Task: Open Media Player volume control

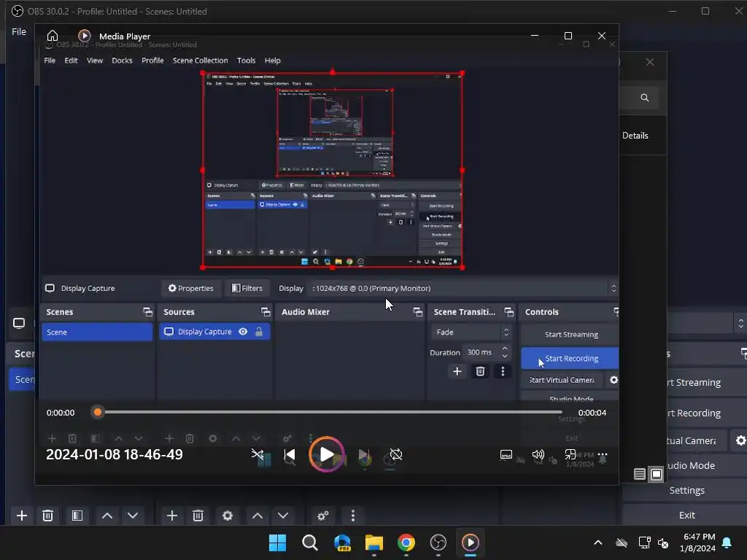Action: [x=538, y=454]
